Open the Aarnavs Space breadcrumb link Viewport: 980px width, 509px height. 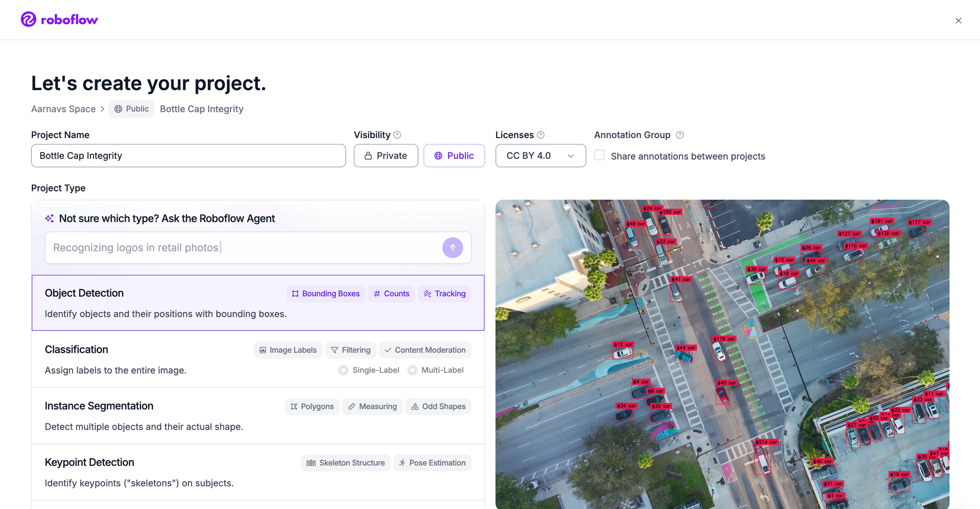tap(64, 109)
